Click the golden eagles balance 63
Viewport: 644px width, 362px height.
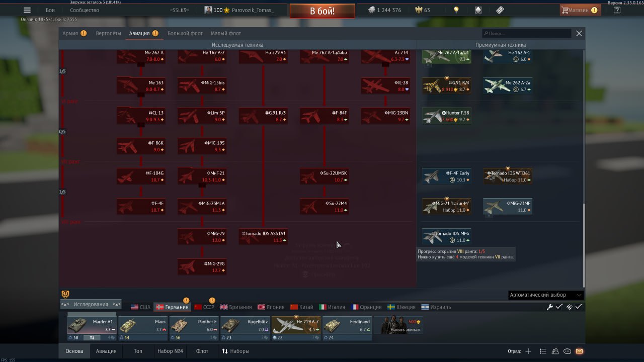click(423, 10)
